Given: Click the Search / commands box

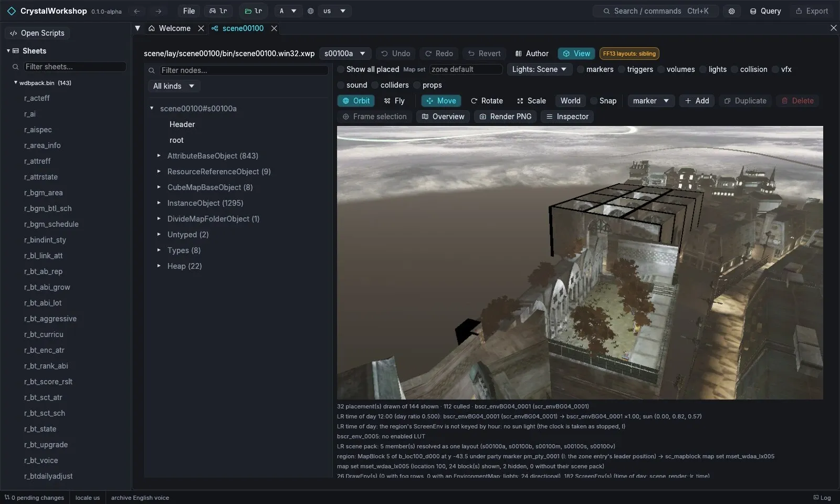Looking at the screenshot, I should pos(656,11).
